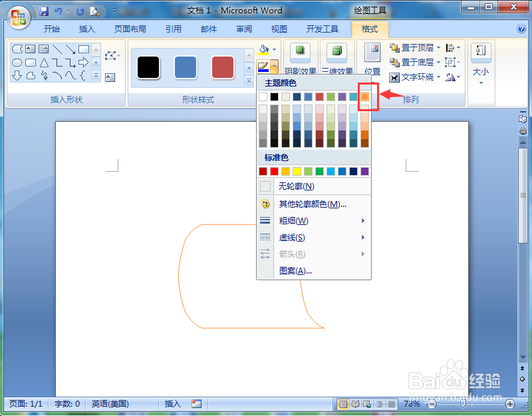This screenshot has height=416, width=532.
Task: Click the 置于底层 send to back button
Action: pos(412,62)
